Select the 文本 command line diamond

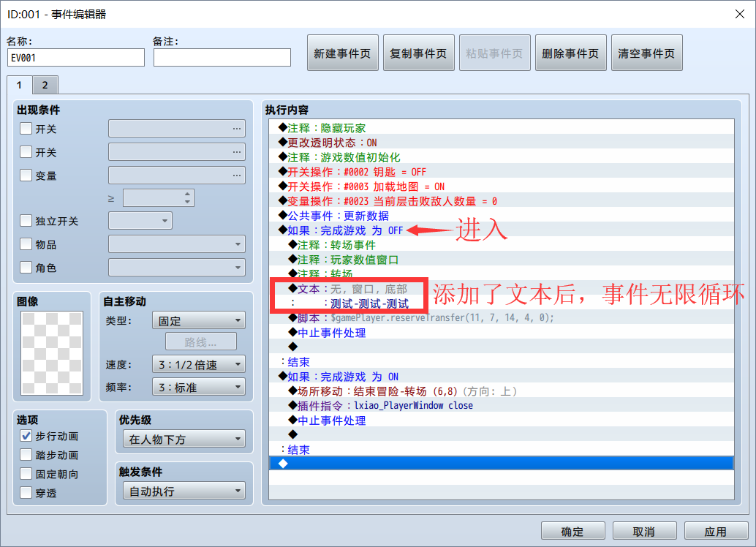292,288
